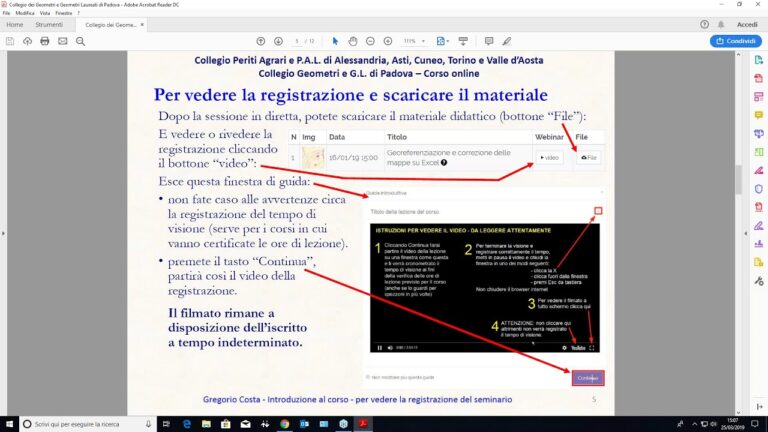Open Organize Pages tool in right pane

click(x=759, y=152)
